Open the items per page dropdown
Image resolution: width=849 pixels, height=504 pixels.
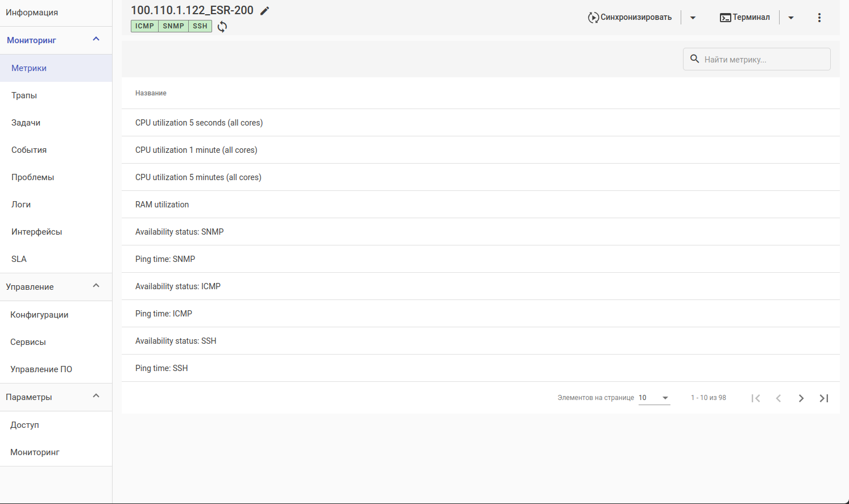[654, 398]
